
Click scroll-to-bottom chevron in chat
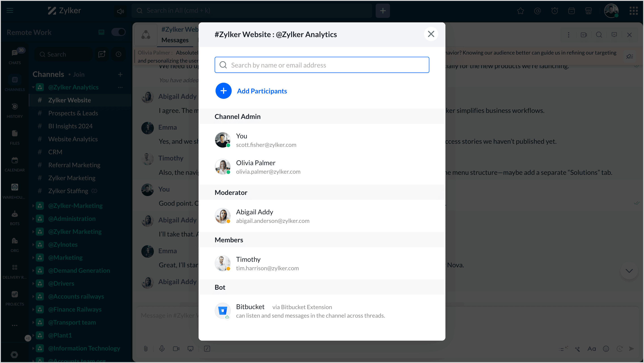[x=629, y=271]
